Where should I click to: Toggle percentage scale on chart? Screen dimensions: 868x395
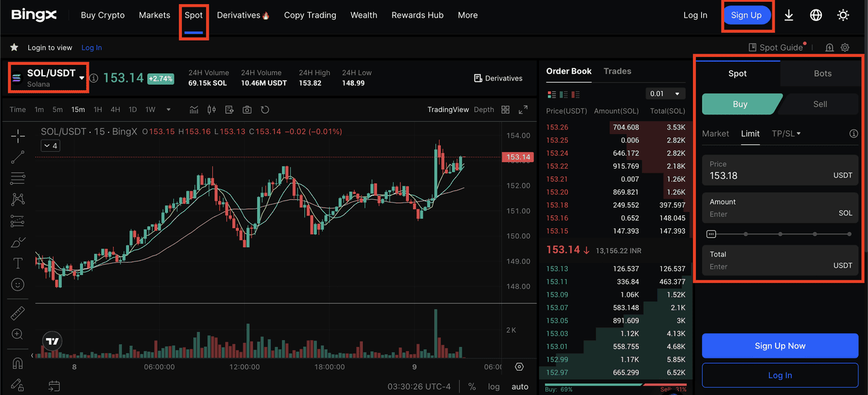click(472, 386)
